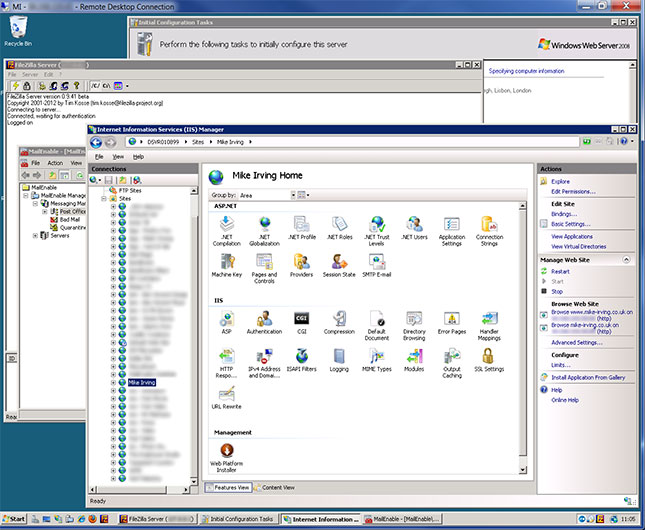Expand the Servers node in MailEnable
The height and width of the screenshot is (530, 645).
[x=35, y=236]
